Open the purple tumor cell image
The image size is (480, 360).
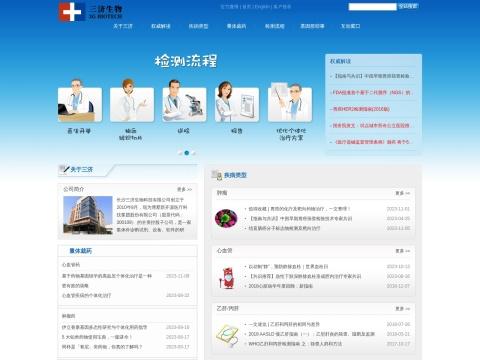226,218
